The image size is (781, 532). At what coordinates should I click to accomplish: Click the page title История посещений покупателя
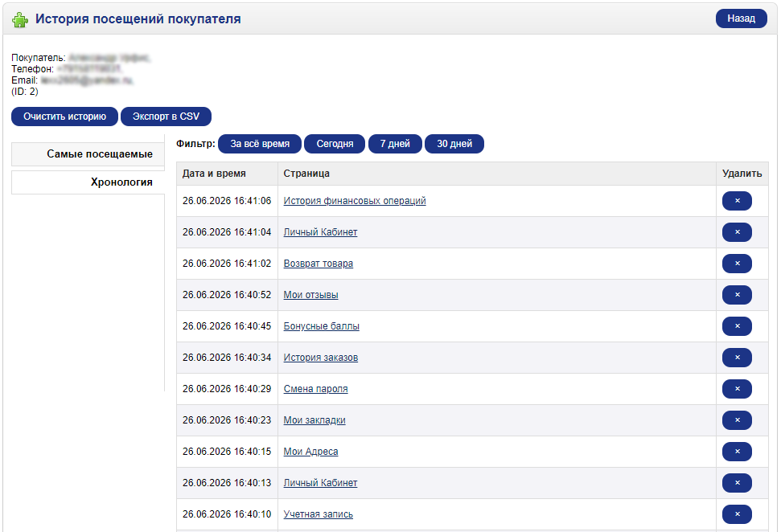tap(138, 19)
